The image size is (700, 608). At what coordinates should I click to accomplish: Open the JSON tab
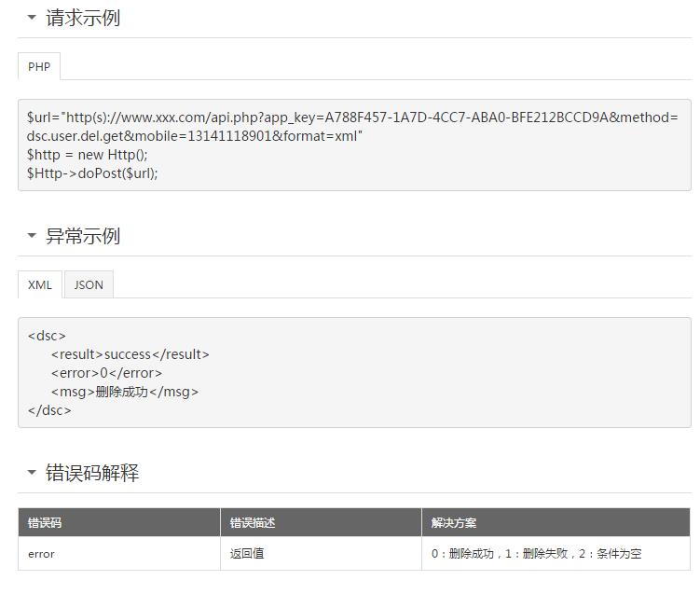[x=89, y=284]
